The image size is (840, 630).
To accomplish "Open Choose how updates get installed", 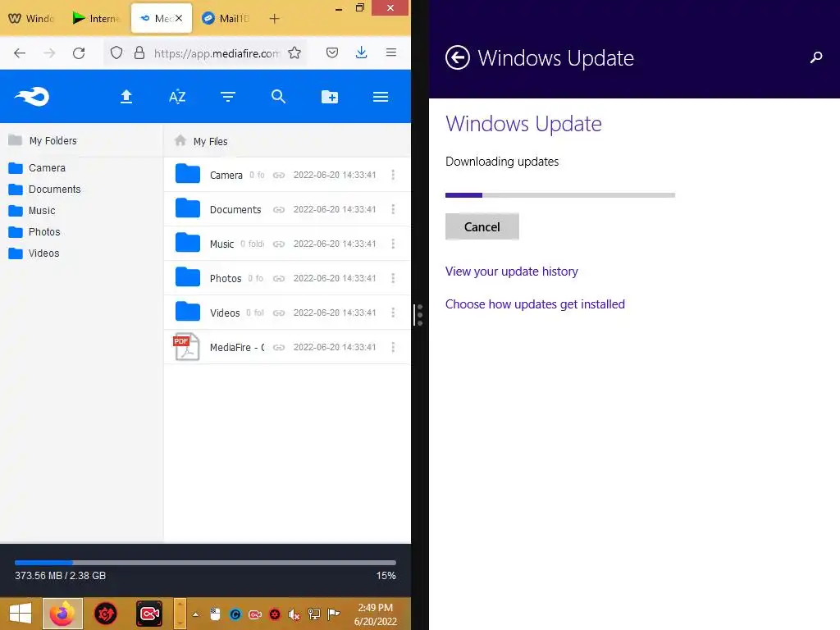I will click(535, 304).
